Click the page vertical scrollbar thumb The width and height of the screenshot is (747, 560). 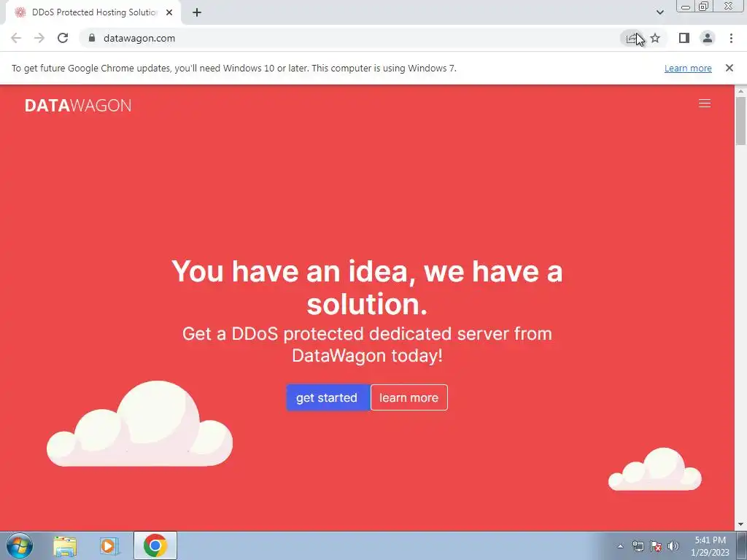coord(740,120)
